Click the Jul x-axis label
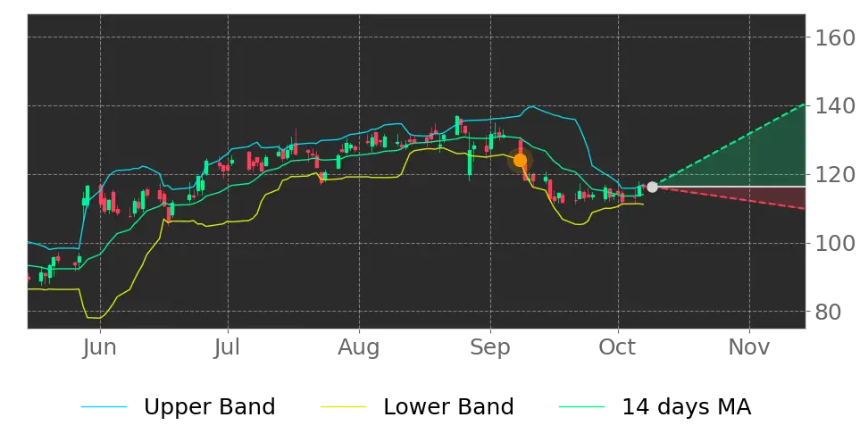The image size is (868, 434). [228, 347]
